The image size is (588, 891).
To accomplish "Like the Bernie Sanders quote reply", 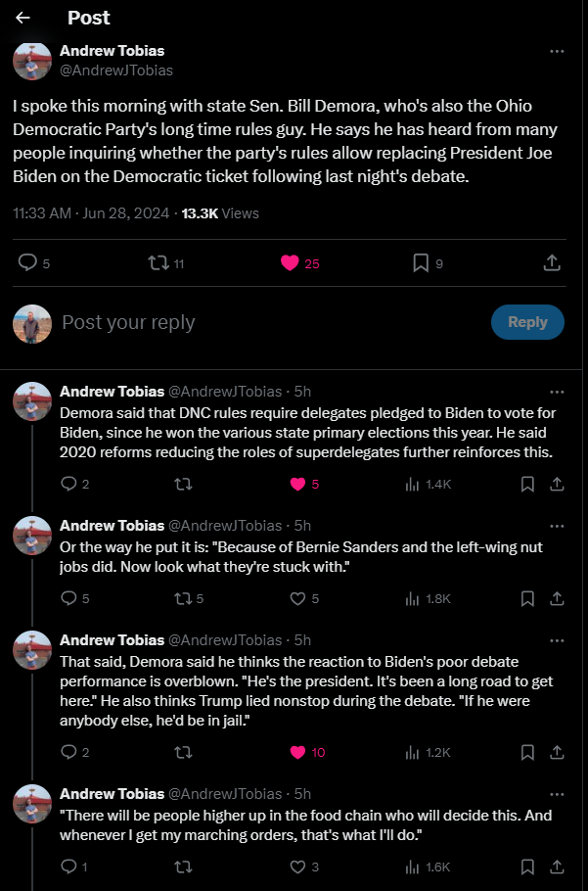I will 304,598.
